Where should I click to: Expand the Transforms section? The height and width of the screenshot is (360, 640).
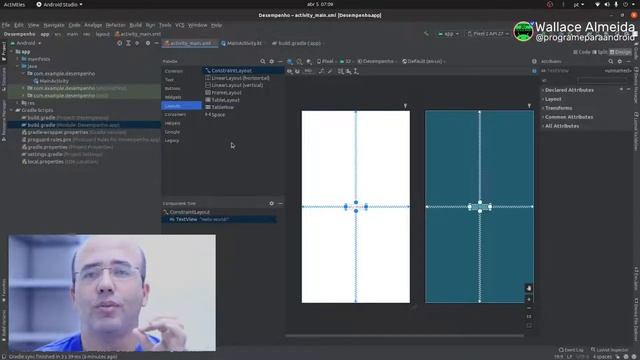[x=558, y=108]
